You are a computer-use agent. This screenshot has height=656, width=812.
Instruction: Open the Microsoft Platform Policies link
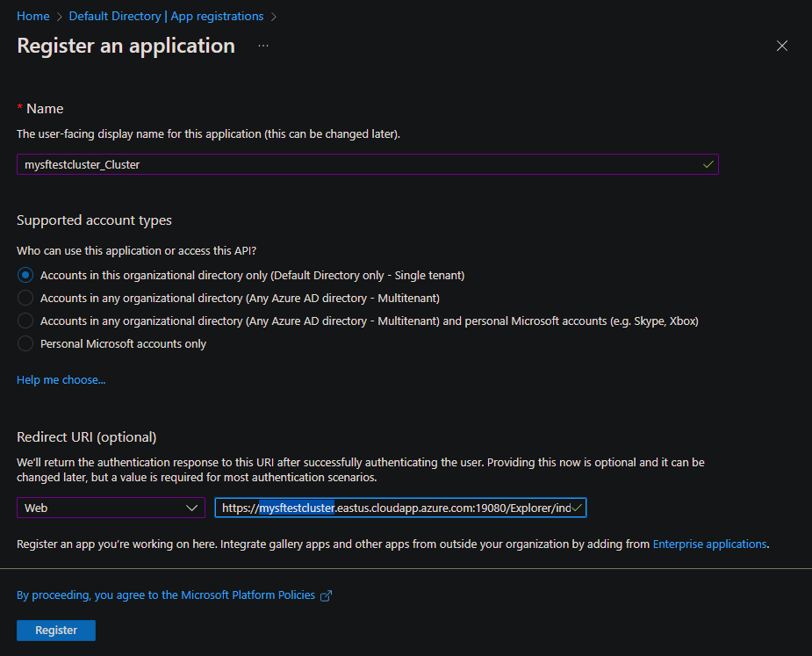point(166,595)
